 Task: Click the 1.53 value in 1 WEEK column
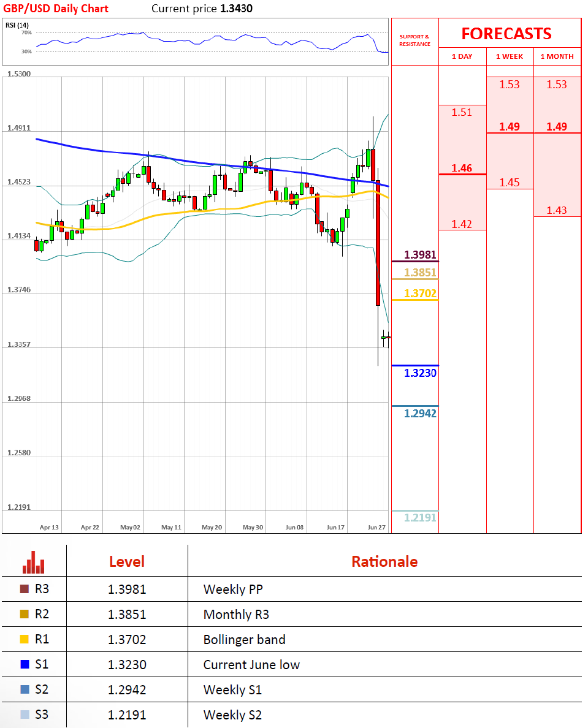pos(510,85)
